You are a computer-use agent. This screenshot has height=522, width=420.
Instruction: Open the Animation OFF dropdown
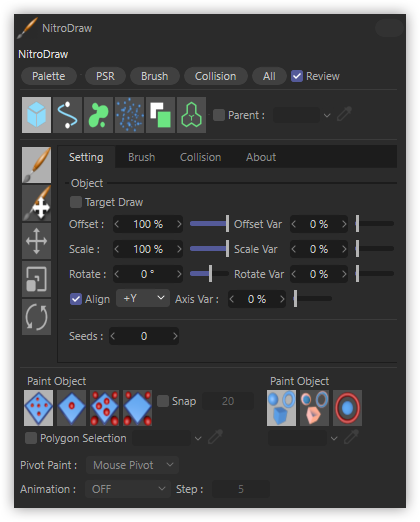[x=128, y=489]
